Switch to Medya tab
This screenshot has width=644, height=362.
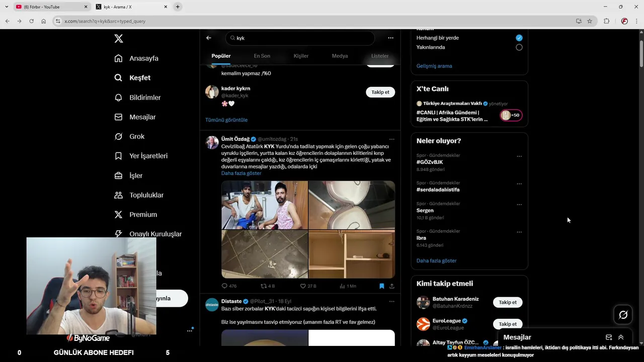pyautogui.click(x=340, y=56)
